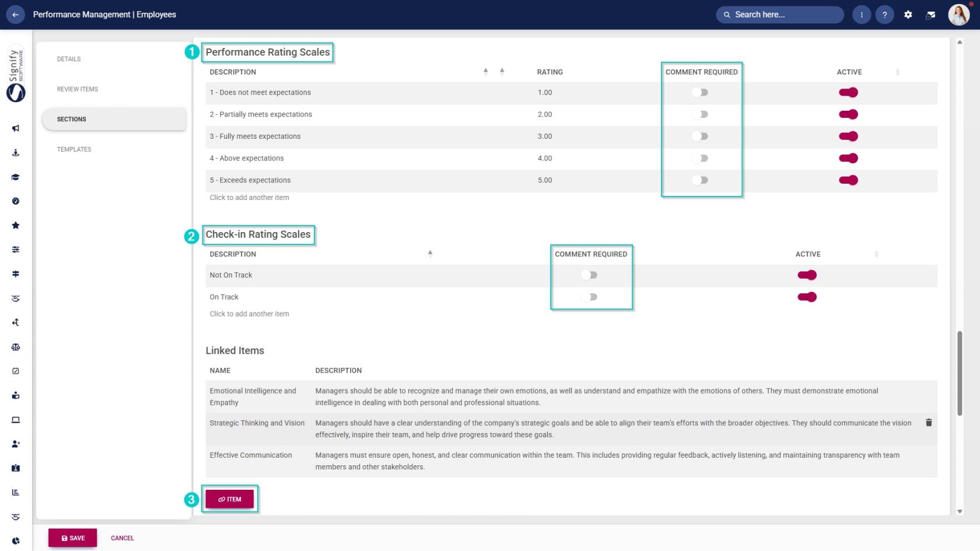980x551 pixels.
Task: Add another item under Performance Rating Scales
Action: pyautogui.click(x=250, y=198)
